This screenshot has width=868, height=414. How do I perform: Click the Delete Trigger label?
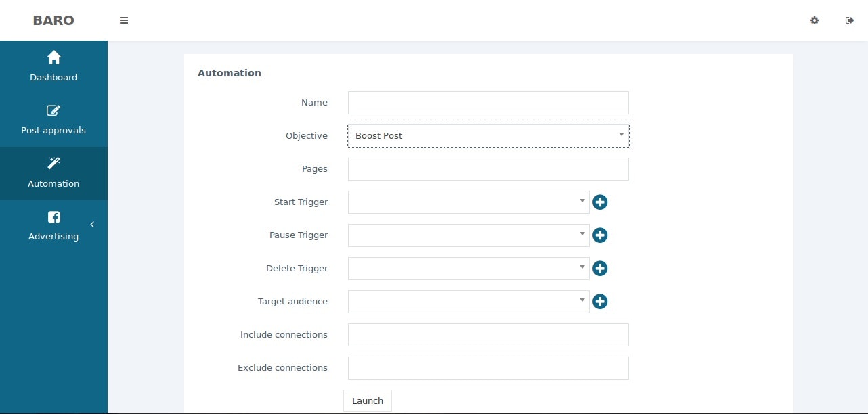tap(297, 269)
